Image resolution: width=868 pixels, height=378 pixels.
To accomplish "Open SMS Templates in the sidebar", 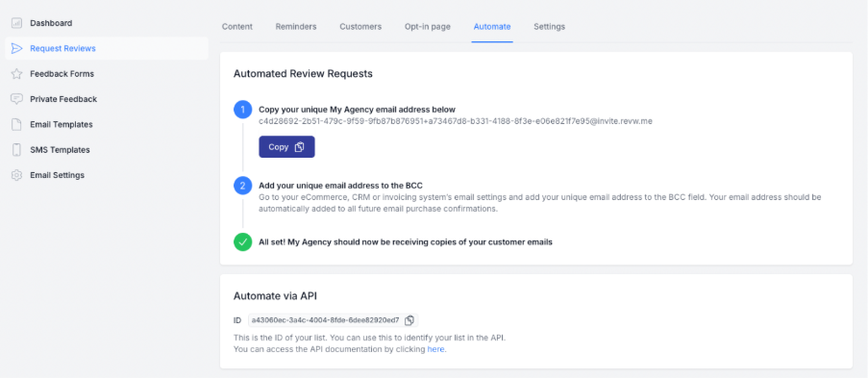I will 60,150.
